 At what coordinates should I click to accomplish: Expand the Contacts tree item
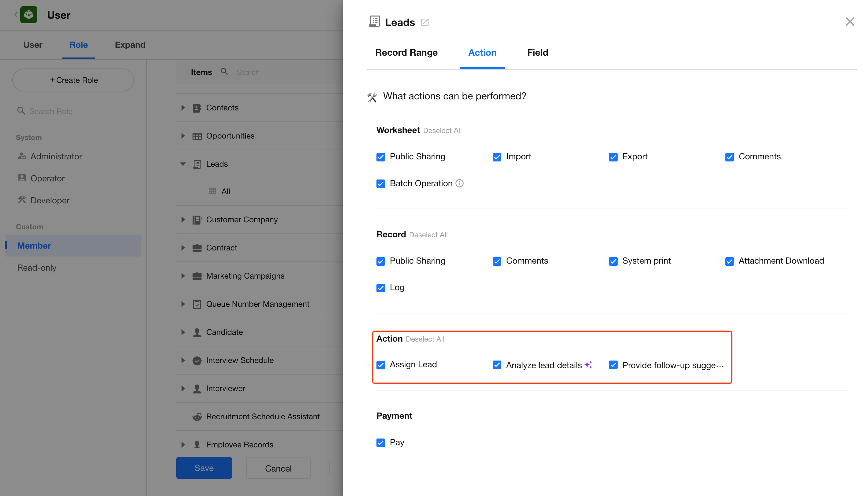click(183, 108)
